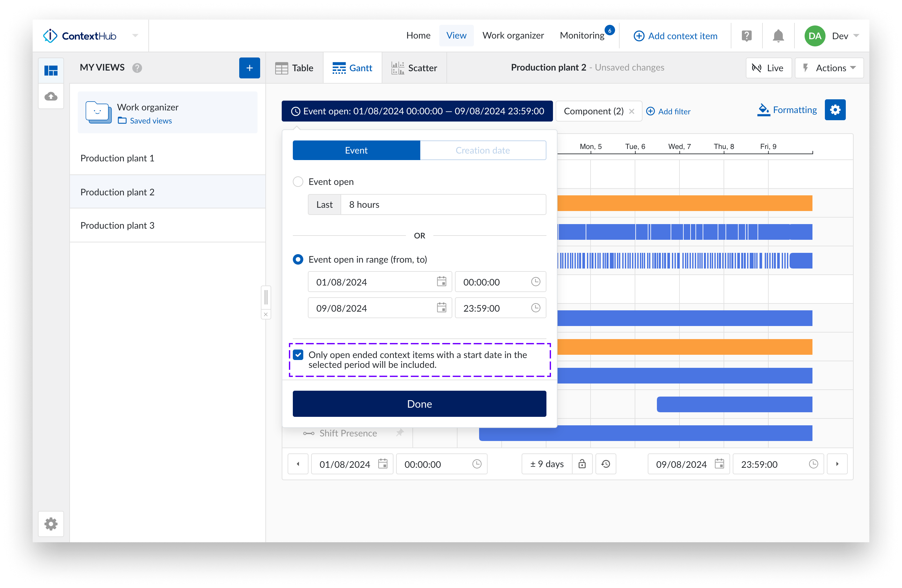Viewport: 902px width, 588px height.
Task: Click the notification bell icon
Action: 778,36
